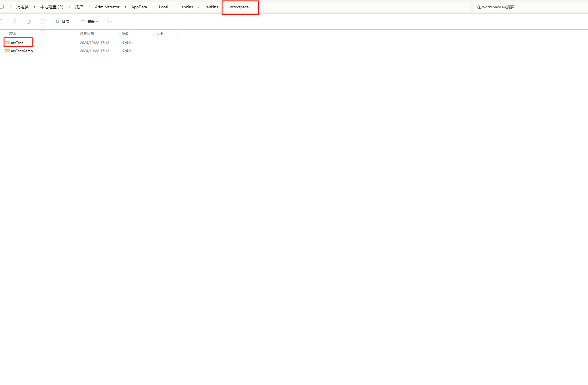
Task: Click 文件夹 type in the myTest row
Action: (x=127, y=43)
